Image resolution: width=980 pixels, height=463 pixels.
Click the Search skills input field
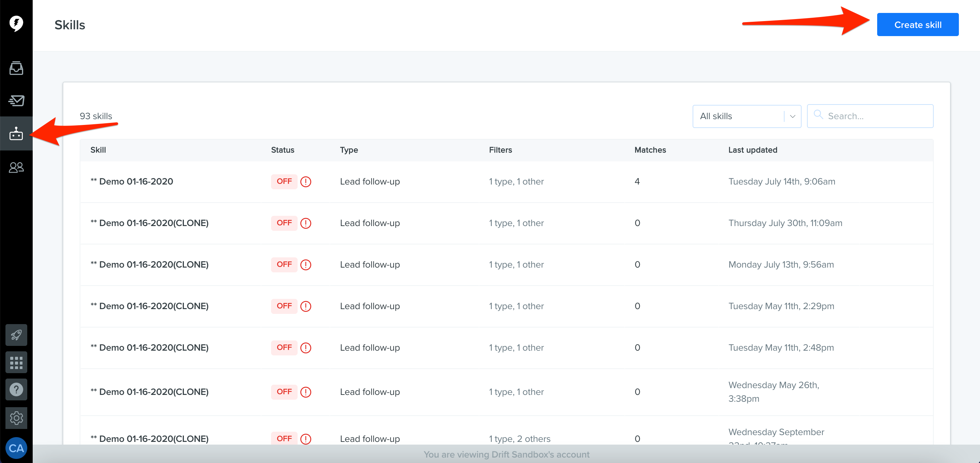coord(870,116)
